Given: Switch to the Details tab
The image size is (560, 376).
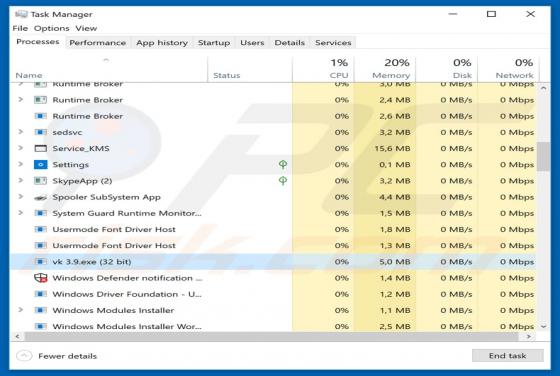Looking at the screenshot, I should [290, 42].
